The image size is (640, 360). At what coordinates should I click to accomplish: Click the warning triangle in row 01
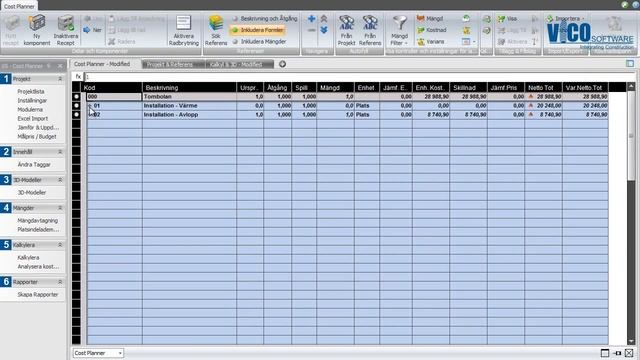pos(531,106)
